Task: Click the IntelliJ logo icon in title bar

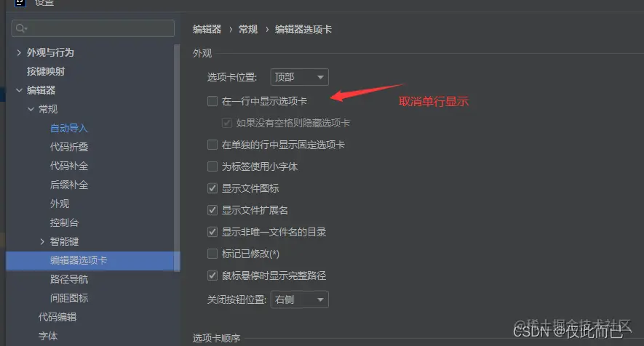Action: click(20, 2)
